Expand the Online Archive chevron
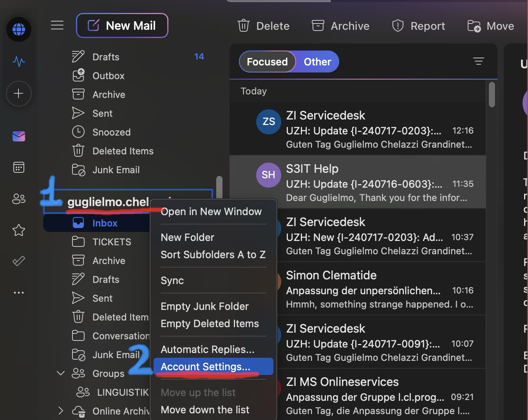Screen dimensions: 528x420 (x=61, y=411)
